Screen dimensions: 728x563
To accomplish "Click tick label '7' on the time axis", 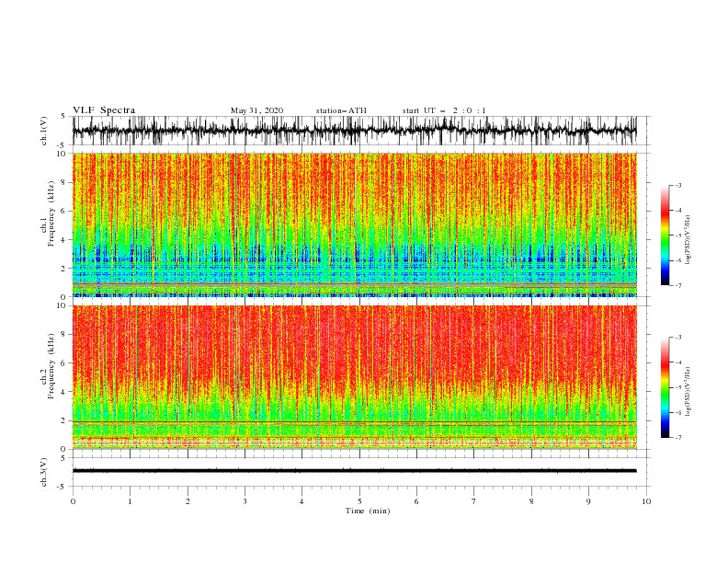I will tap(474, 501).
